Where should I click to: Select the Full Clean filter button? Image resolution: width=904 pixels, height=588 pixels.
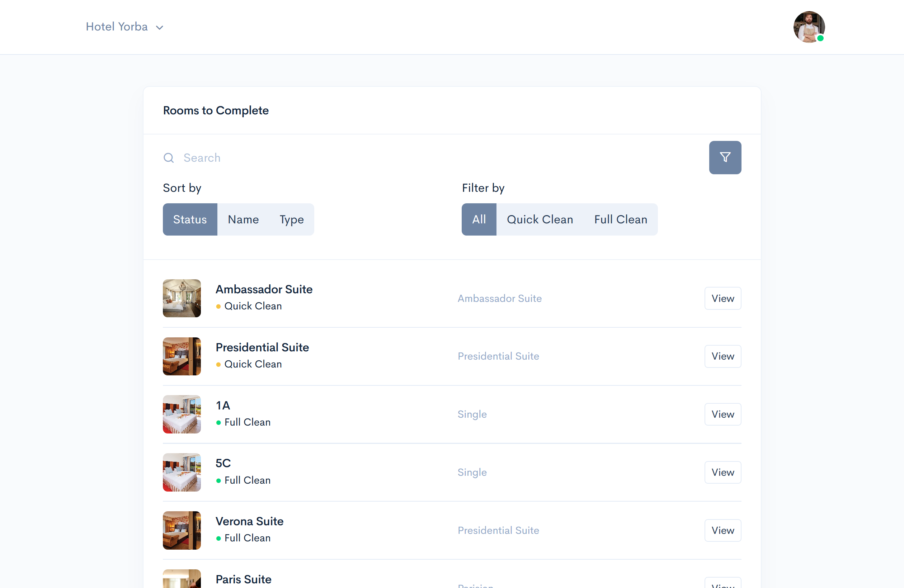[620, 219]
